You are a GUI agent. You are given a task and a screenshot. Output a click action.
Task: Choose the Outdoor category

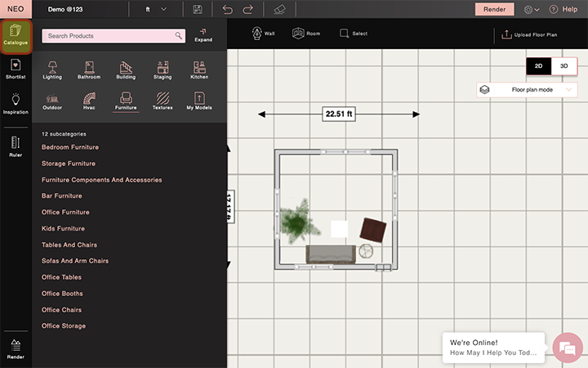click(x=52, y=101)
